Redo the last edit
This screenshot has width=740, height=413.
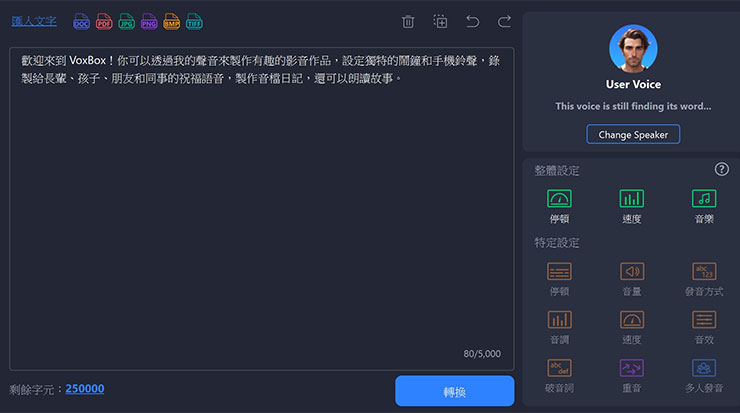tap(504, 22)
